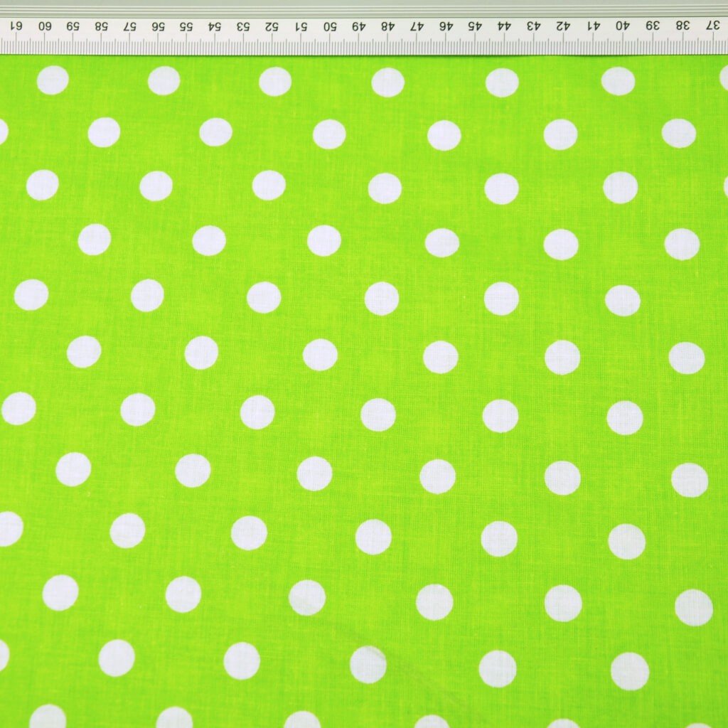The width and height of the screenshot is (728, 728).
Task: Click the cut-off white dot at top-right edge
Action: pos(724,77)
